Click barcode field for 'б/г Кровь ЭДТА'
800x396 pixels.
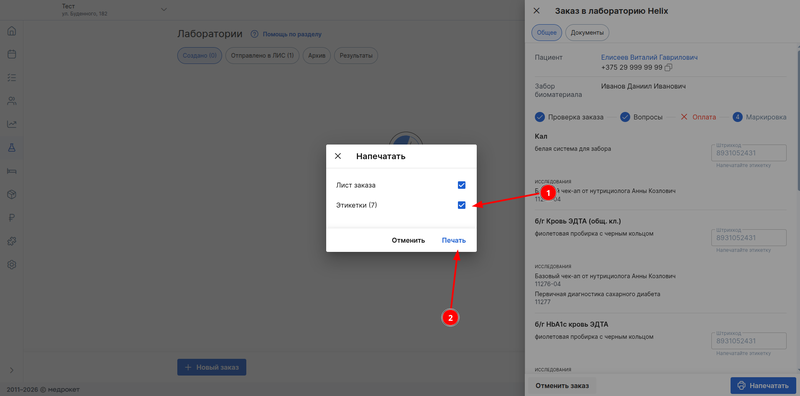coord(749,238)
